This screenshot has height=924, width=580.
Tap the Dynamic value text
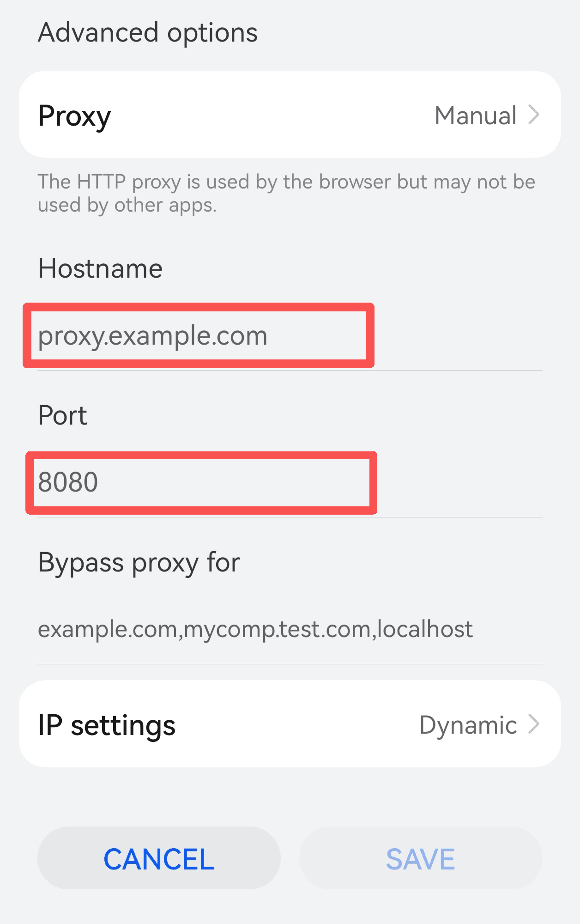[468, 725]
